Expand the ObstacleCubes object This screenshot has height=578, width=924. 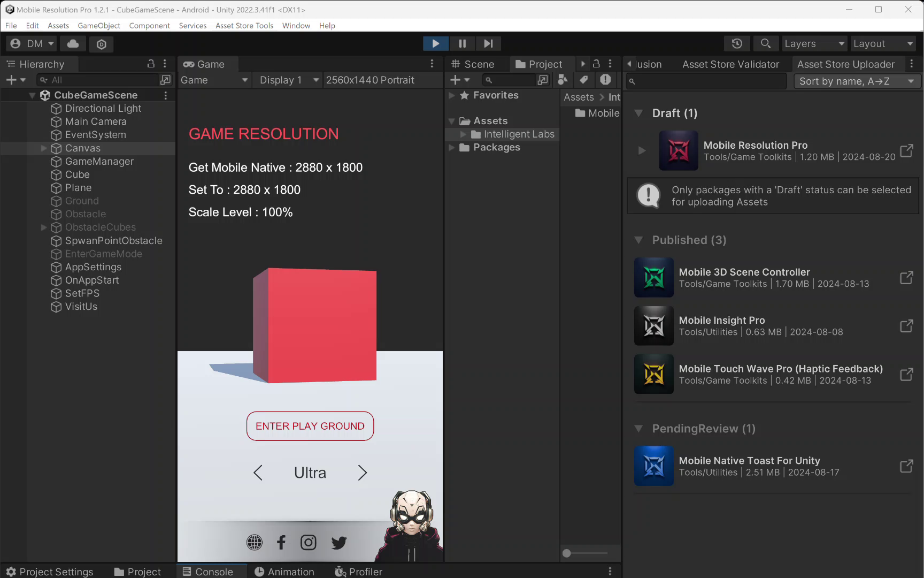coord(44,227)
